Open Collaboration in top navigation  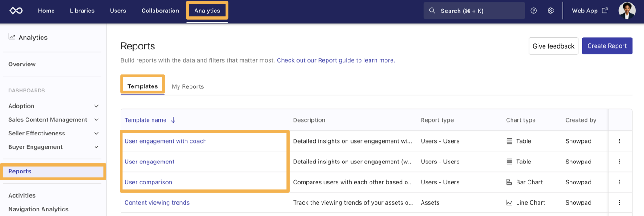click(160, 11)
